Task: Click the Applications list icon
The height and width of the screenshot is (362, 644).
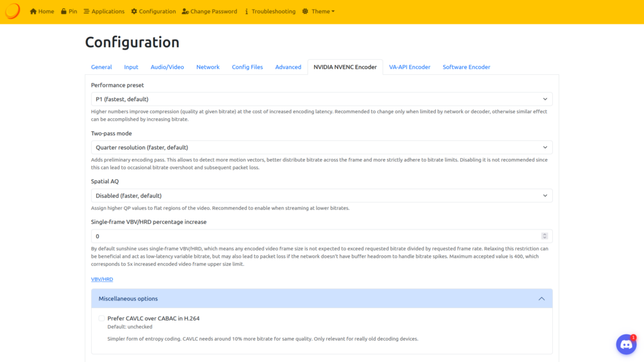Action: point(86,11)
